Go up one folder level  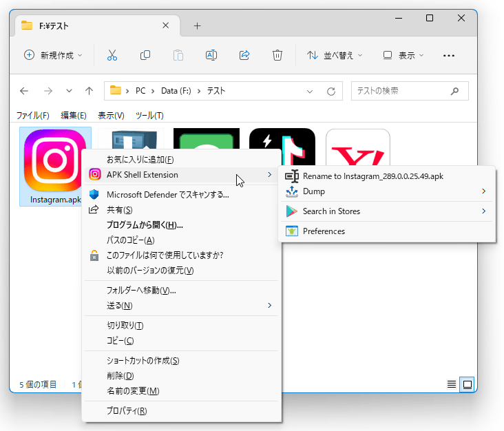point(89,91)
